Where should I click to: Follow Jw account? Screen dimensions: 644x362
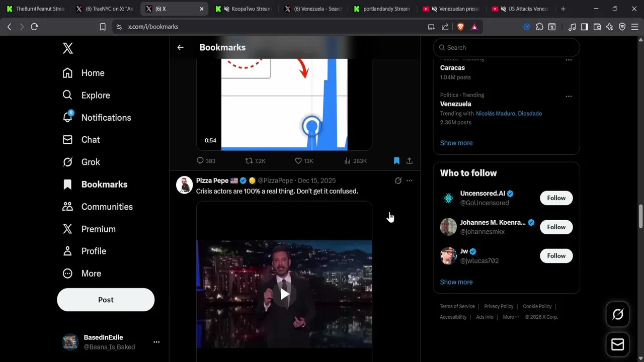click(x=556, y=256)
